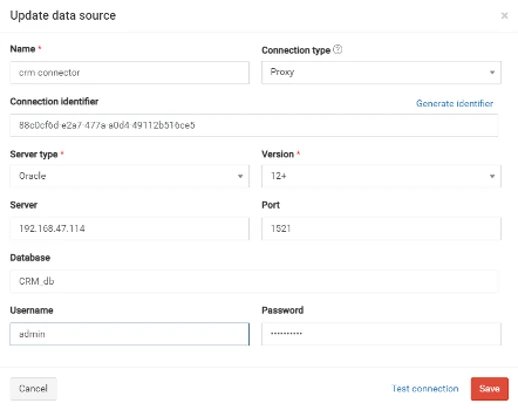This screenshot has height=410, width=518.
Task: Click the Connection identifier text field
Action: (x=254, y=125)
